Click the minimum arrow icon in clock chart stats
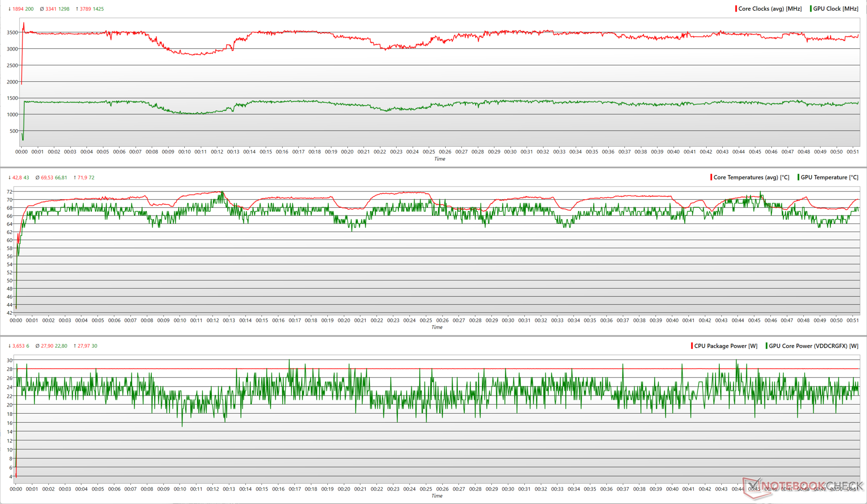The width and height of the screenshot is (867, 504). [9, 9]
